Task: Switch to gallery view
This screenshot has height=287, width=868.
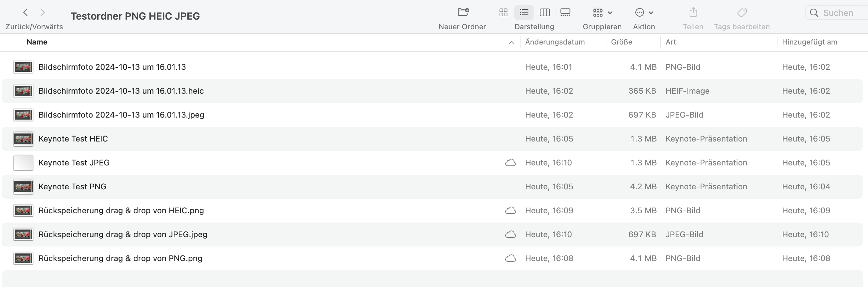Action: click(565, 12)
